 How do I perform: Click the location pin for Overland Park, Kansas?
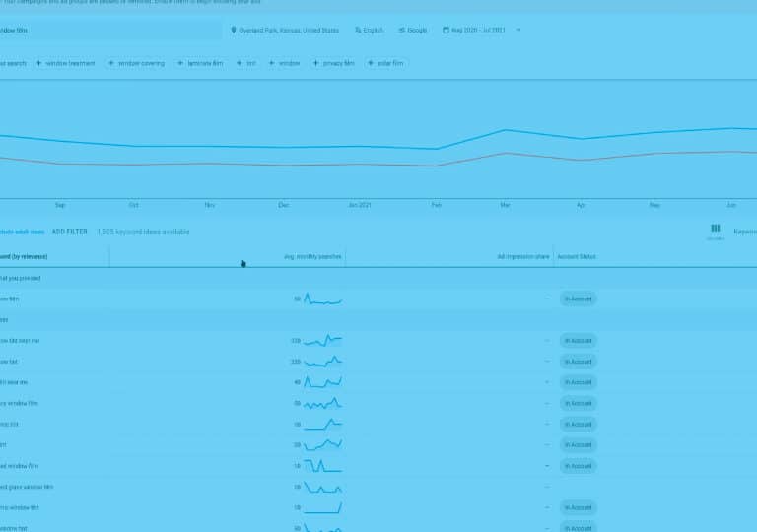234,31
